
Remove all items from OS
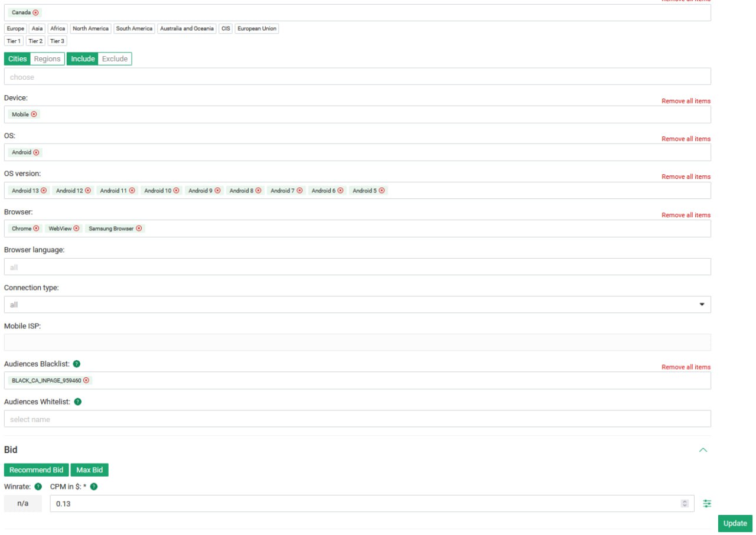point(686,139)
